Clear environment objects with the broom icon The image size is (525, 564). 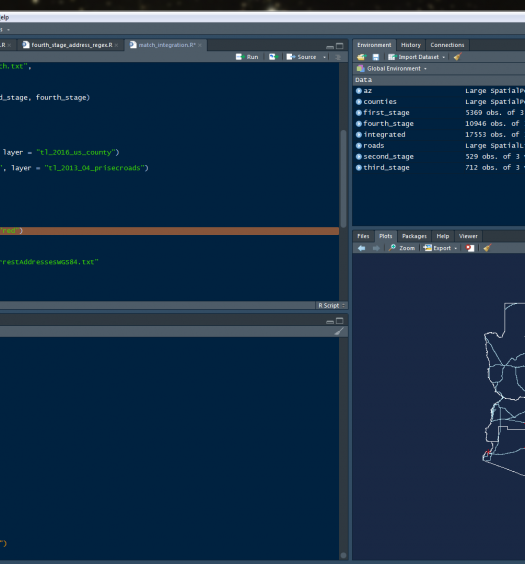pyautogui.click(x=457, y=57)
